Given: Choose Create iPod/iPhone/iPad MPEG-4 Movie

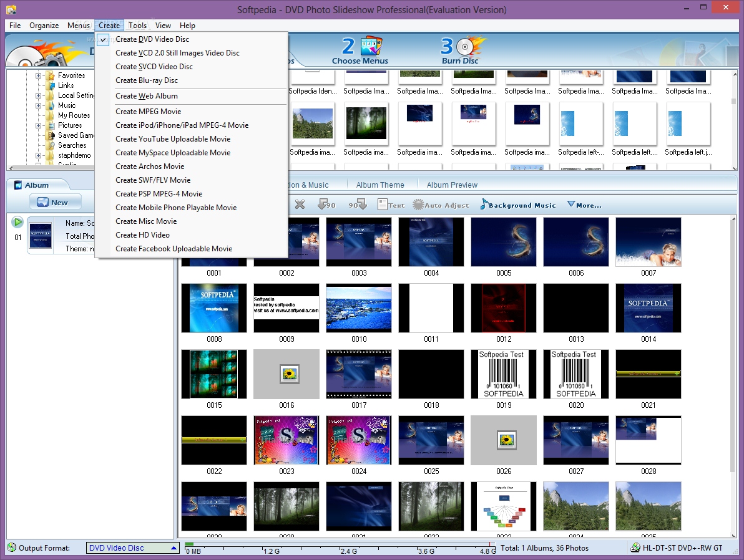Looking at the screenshot, I should coord(192,125).
